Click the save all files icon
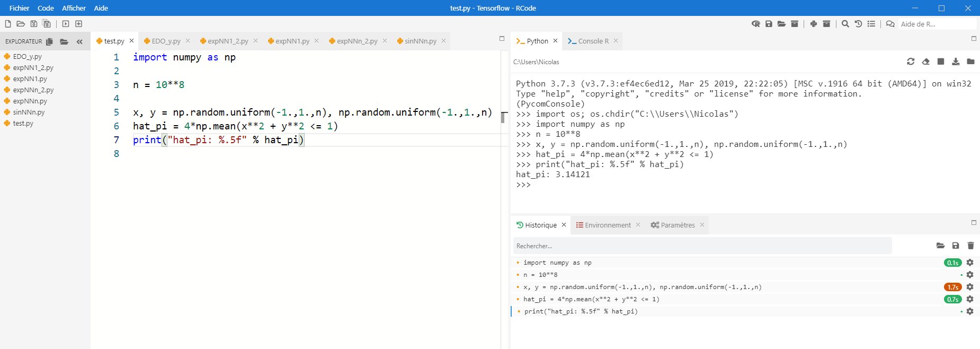This screenshot has width=980, height=349. pyautogui.click(x=47, y=24)
